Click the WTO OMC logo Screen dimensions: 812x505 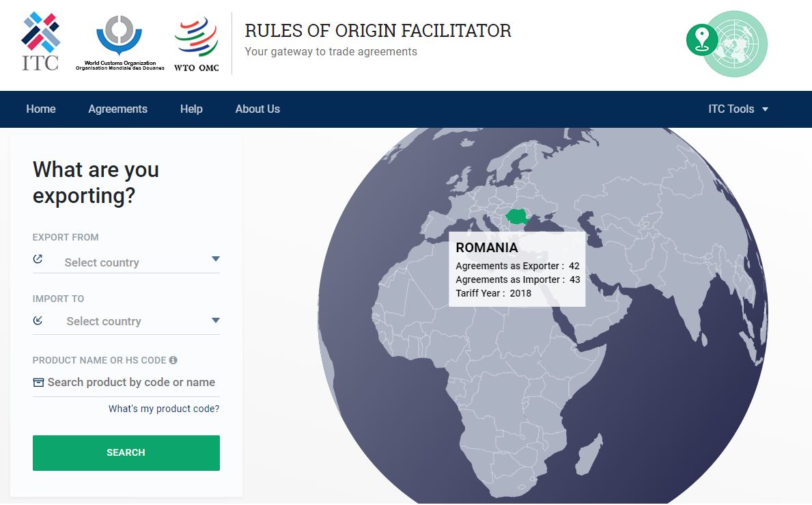(196, 44)
